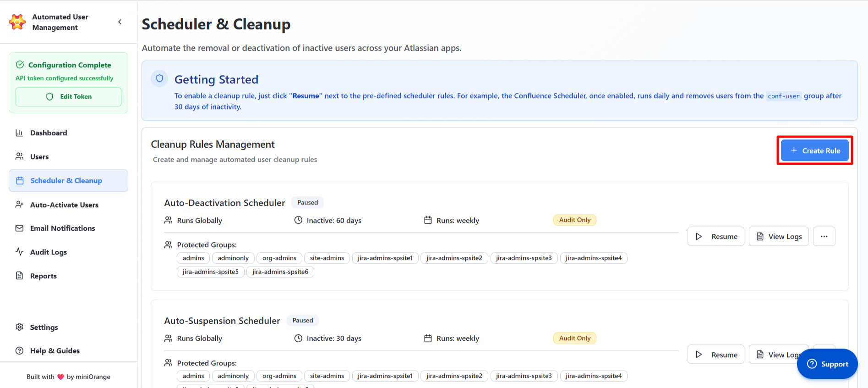Click Runs Globally people icon in Auto-Suspension
The image size is (868, 388).
(x=169, y=338)
